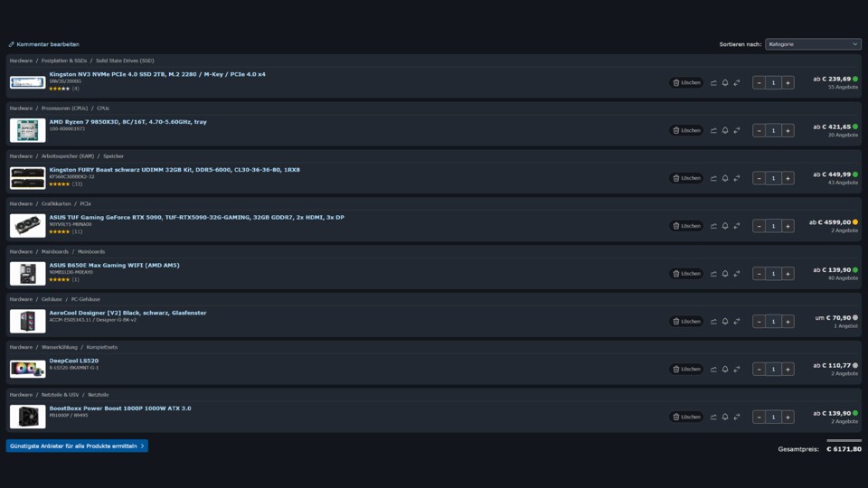This screenshot has height=488, width=868.
Task: Open Kingston FURY Beast schwarz product link
Action: click(x=175, y=170)
